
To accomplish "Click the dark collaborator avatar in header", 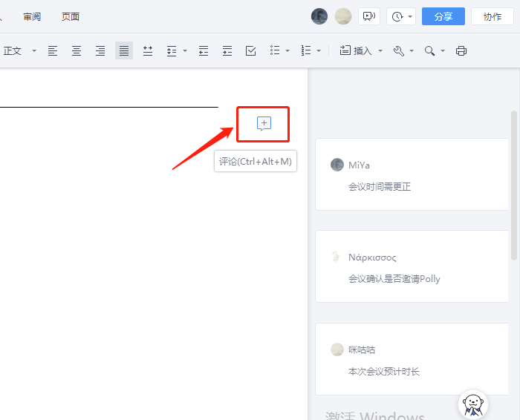I will point(319,16).
